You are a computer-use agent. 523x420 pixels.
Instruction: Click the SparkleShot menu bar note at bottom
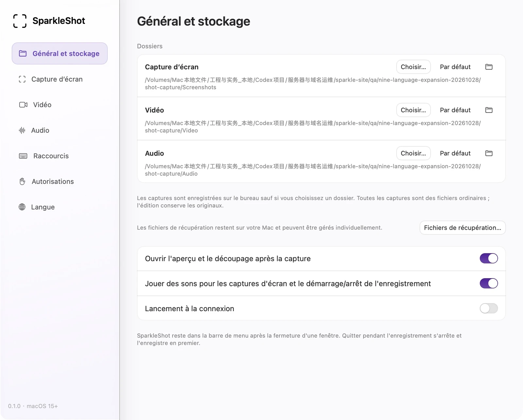[299, 339]
